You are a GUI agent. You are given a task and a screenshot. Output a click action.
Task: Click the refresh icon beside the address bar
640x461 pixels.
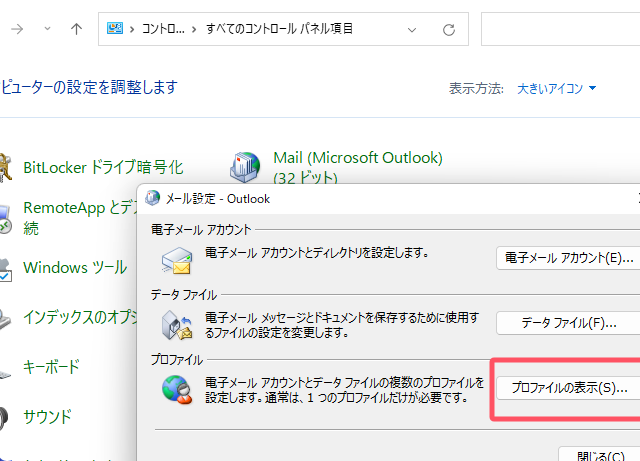coord(449,29)
